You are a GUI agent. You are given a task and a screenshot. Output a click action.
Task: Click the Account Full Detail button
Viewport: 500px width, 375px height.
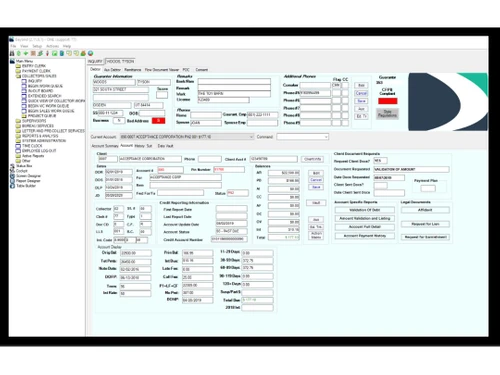(365, 227)
